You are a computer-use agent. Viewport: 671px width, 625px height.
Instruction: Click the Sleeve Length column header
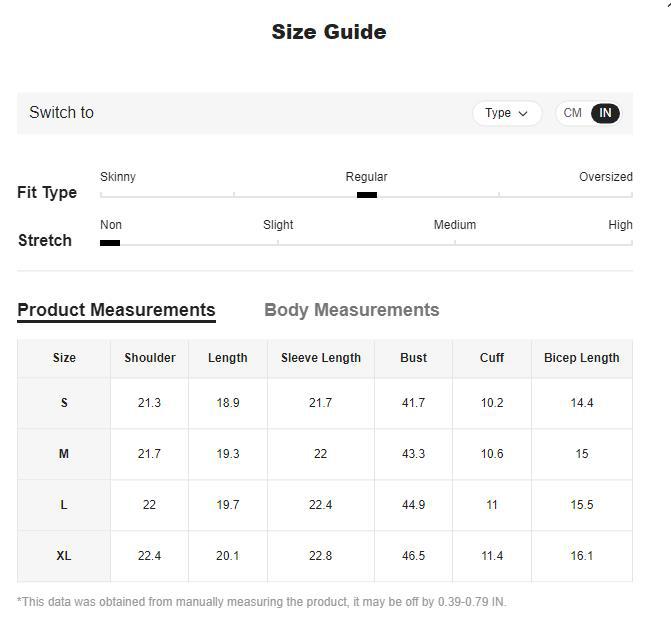click(x=321, y=358)
